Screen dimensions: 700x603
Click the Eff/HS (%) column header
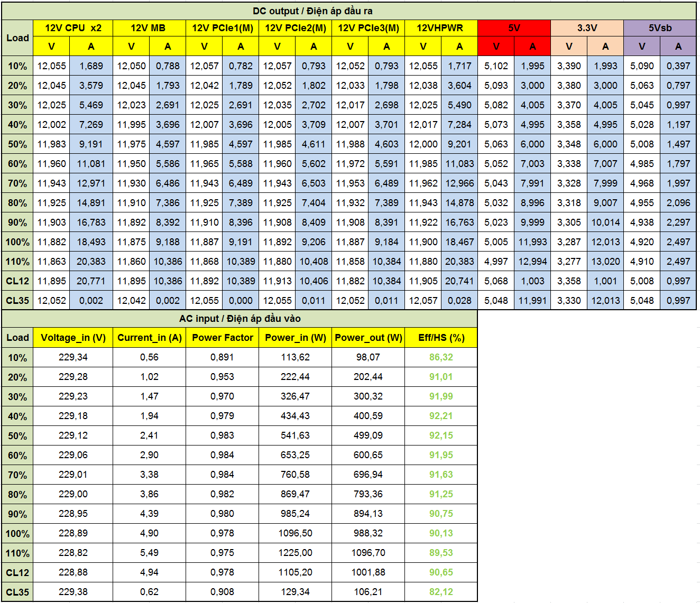tap(441, 338)
